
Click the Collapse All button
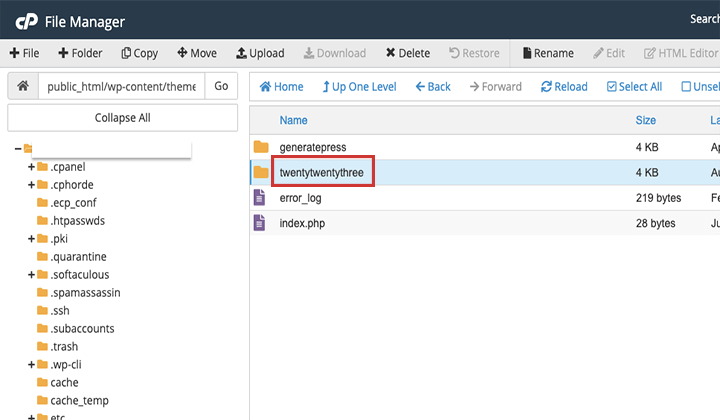(123, 118)
